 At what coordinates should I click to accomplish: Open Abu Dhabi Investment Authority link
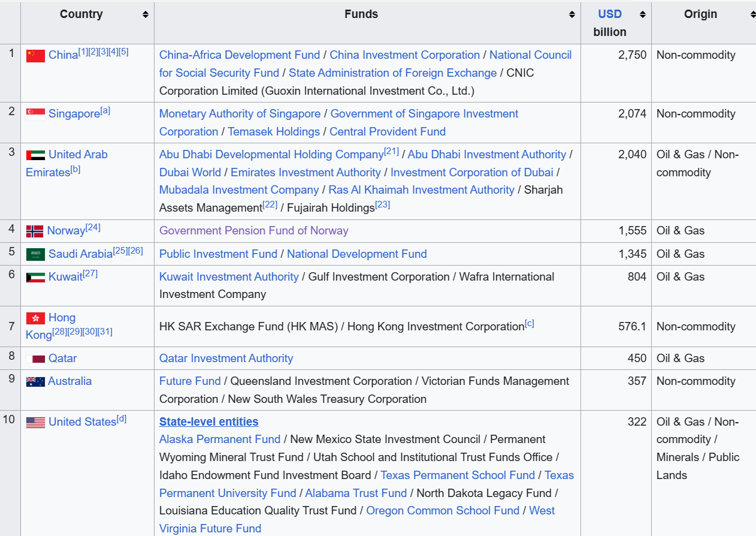[486, 155]
